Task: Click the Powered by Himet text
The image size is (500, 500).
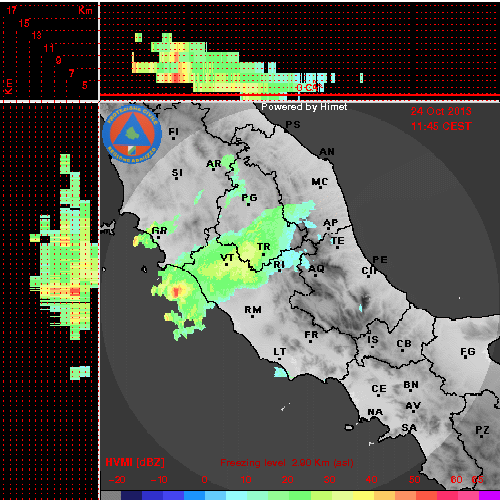Action: pos(304,107)
